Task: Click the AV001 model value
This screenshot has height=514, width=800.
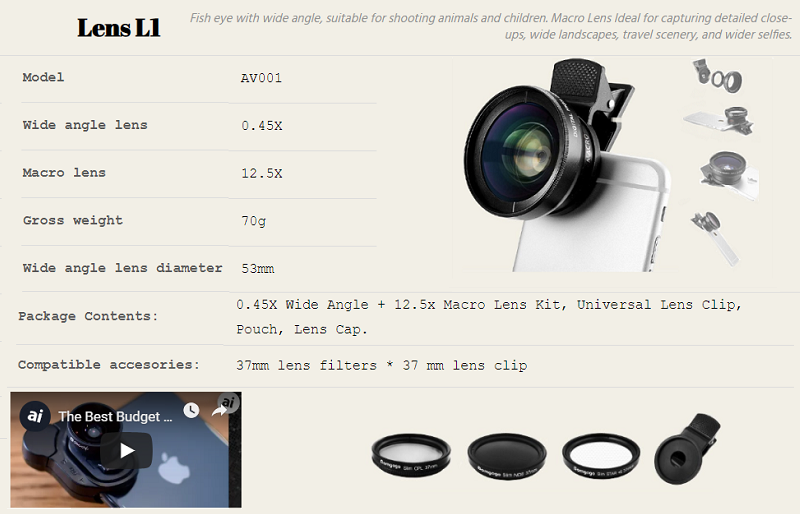Action: [261, 78]
